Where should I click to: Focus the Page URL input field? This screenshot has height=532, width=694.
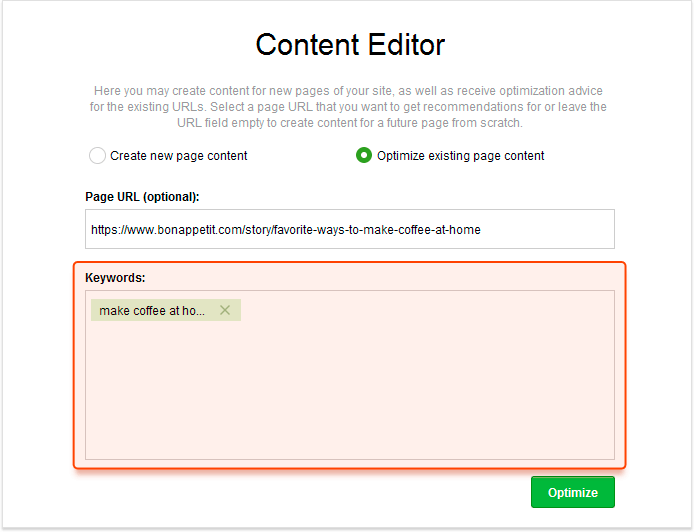350,229
